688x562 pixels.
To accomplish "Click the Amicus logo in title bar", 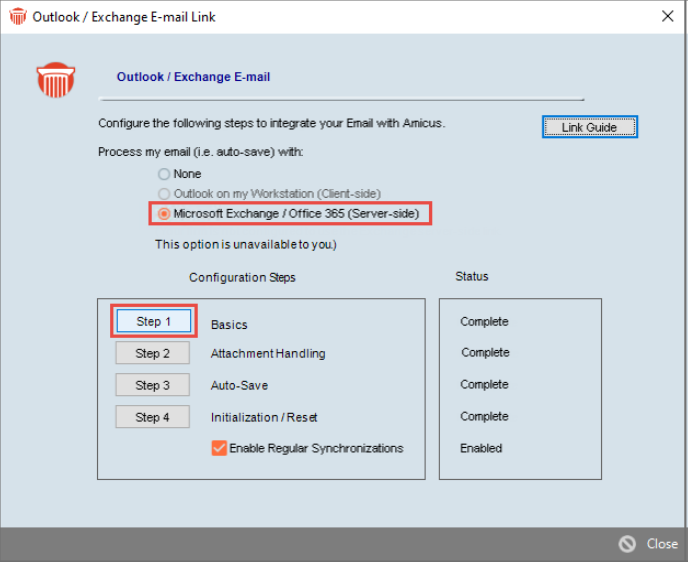I will [18, 17].
